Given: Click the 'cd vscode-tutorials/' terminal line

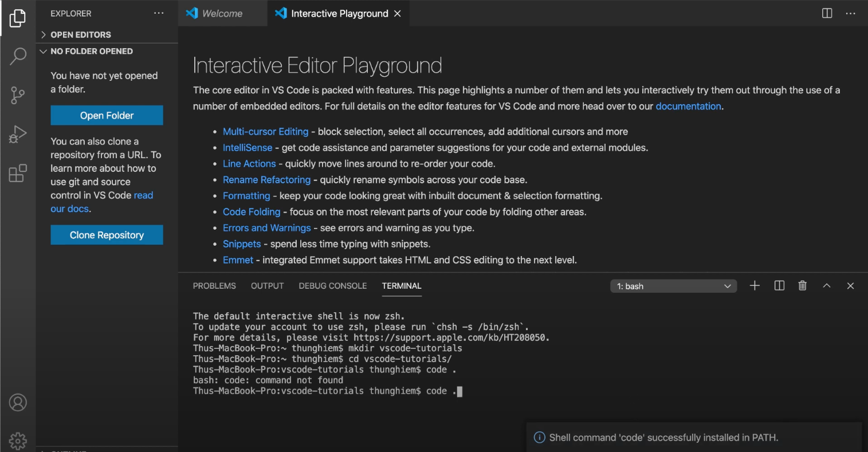Looking at the screenshot, I should (323, 359).
